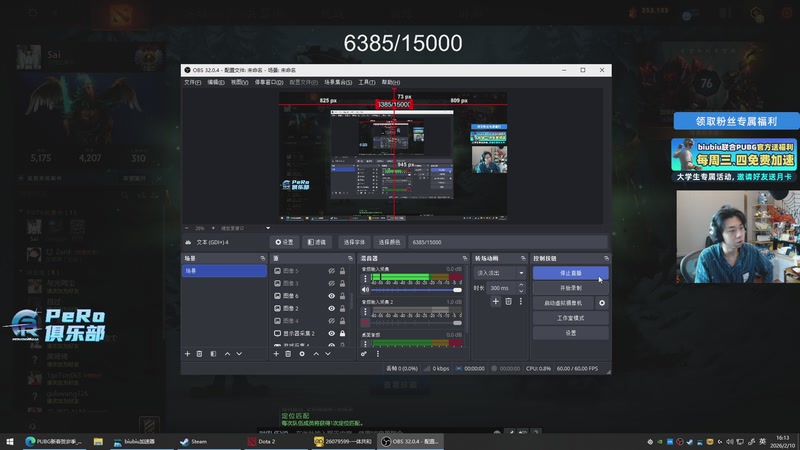Unmute the second mixer channel red speaker icon
Image resolution: width=800 pixels, height=450 pixels.
pos(365,322)
